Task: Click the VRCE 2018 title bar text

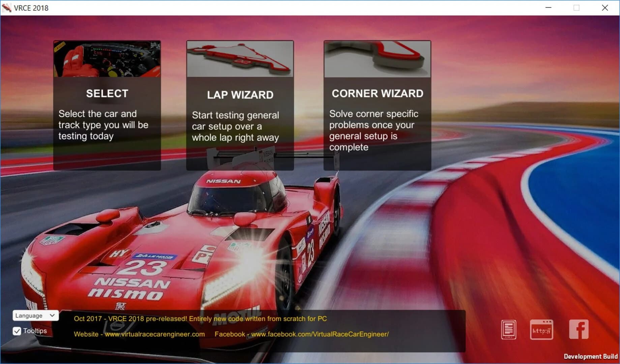Action: coord(31,8)
